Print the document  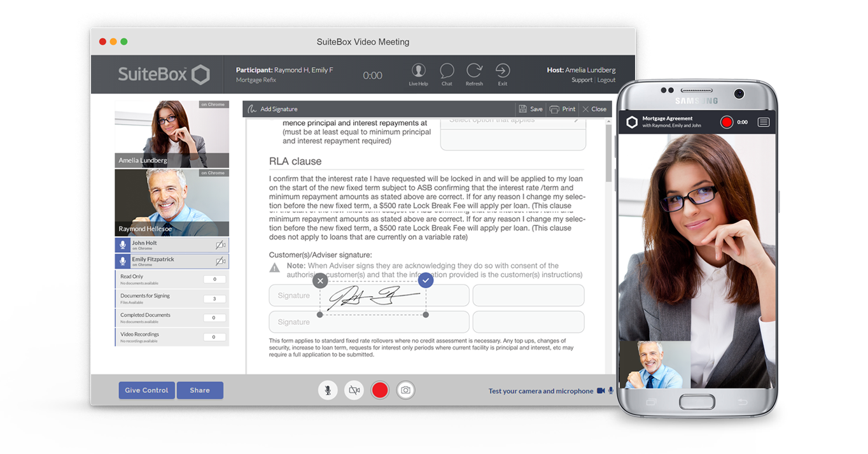(x=563, y=109)
